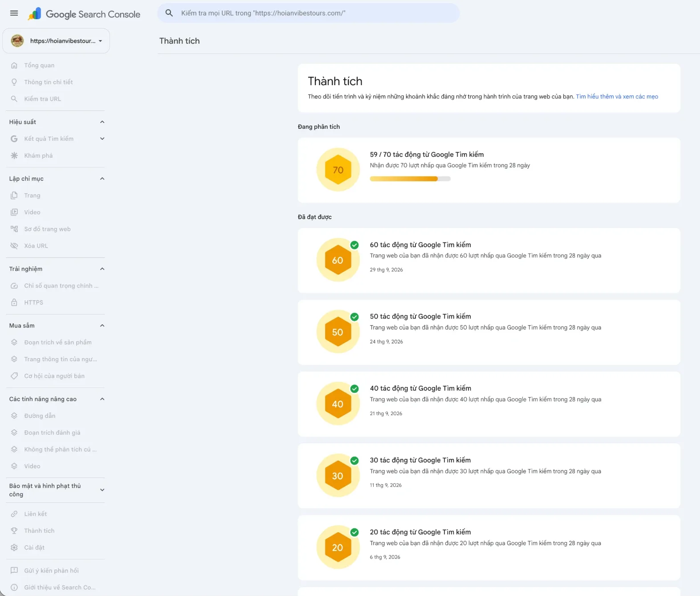
Task: Click the Khám phá asterisk icon
Action: click(14, 155)
